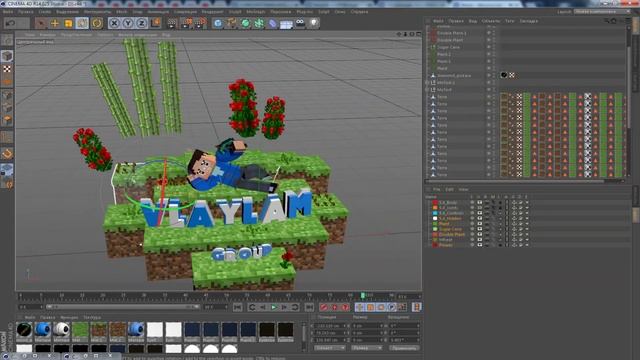Click the search icon in the Object Manager
Viewport: 640px width, 360px height.
(x=607, y=21)
